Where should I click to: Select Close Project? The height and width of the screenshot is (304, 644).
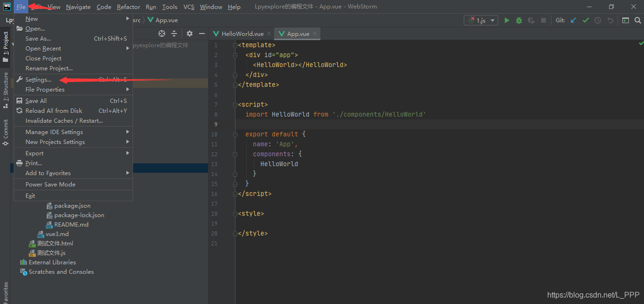(73, 59)
